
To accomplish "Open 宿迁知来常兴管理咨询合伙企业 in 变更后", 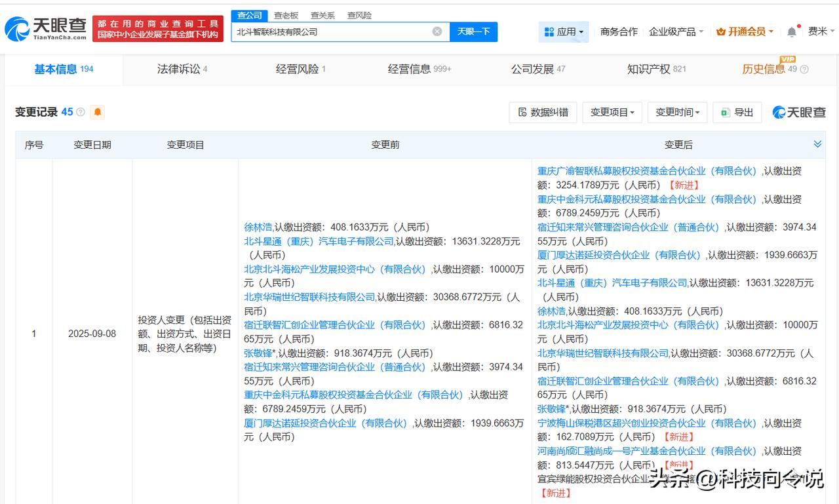I will pos(629,227).
